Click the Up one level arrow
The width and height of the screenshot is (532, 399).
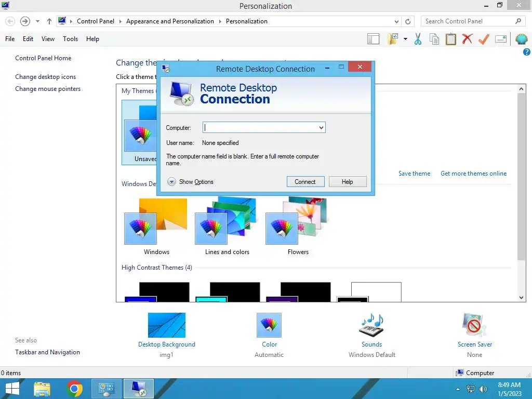(x=49, y=21)
